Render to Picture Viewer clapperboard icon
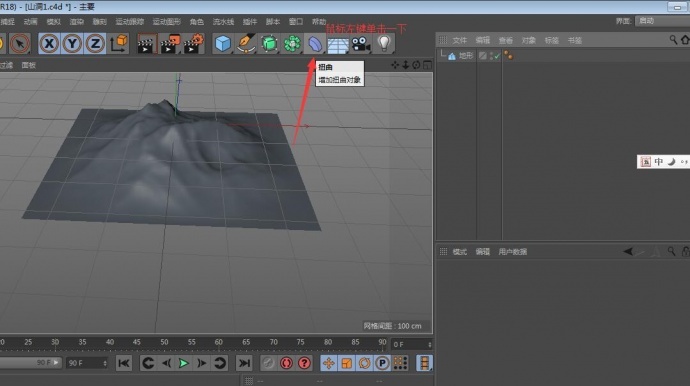690x386 pixels. click(x=170, y=44)
